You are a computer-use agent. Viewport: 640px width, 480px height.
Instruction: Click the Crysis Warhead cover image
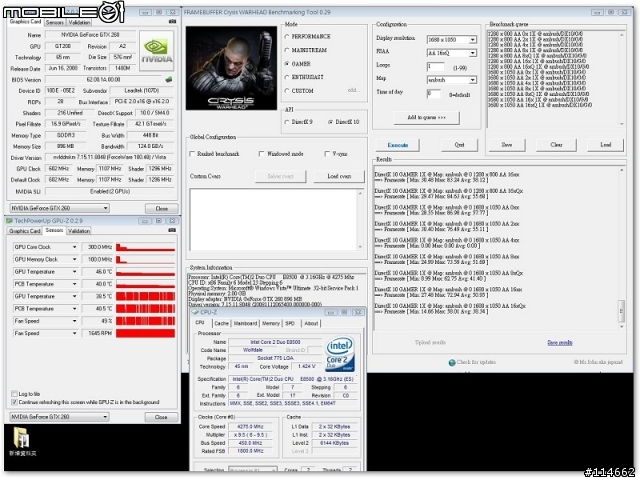[231, 68]
